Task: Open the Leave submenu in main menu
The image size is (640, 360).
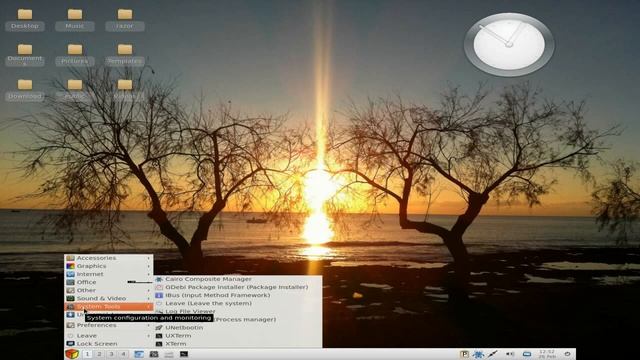Action: [109, 336]
